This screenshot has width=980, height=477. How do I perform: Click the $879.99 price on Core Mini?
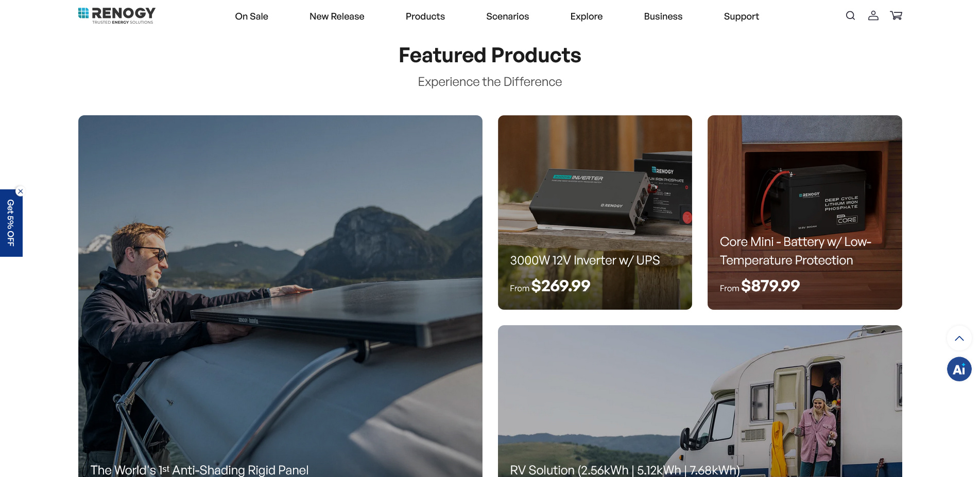click(x=770, y=286)
